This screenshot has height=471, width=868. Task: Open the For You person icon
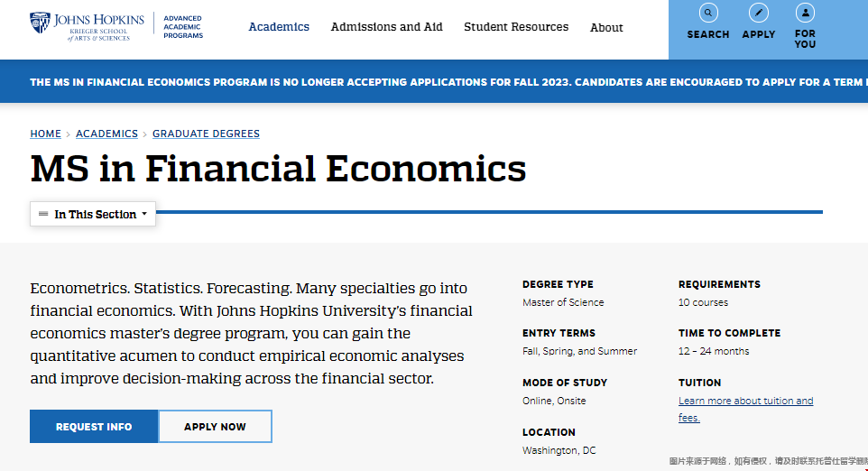pyautogui.click(x=805, y=12)
